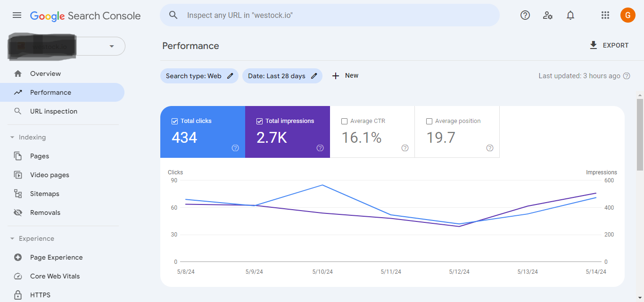This screenshot has height=302, width=644.
Task: Click the HTTPS lock icon
Action: [18, 295]
